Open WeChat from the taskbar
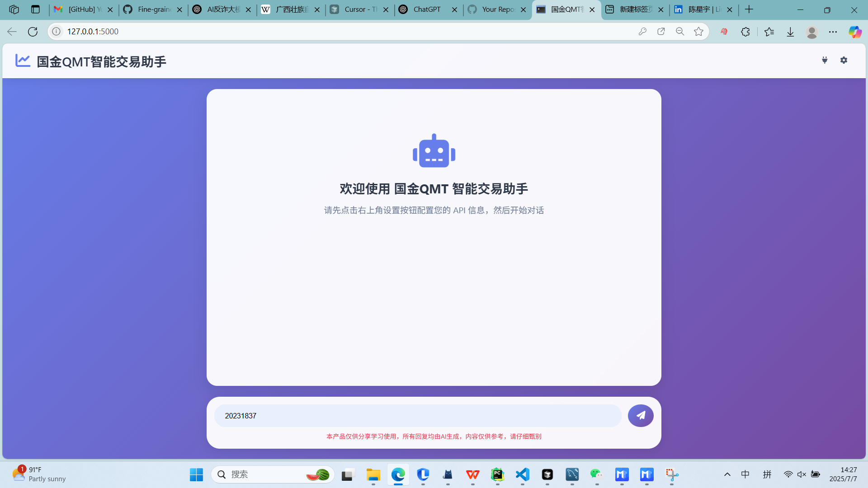The height and width of the screenshot is (488, 868). click(597, 474)
